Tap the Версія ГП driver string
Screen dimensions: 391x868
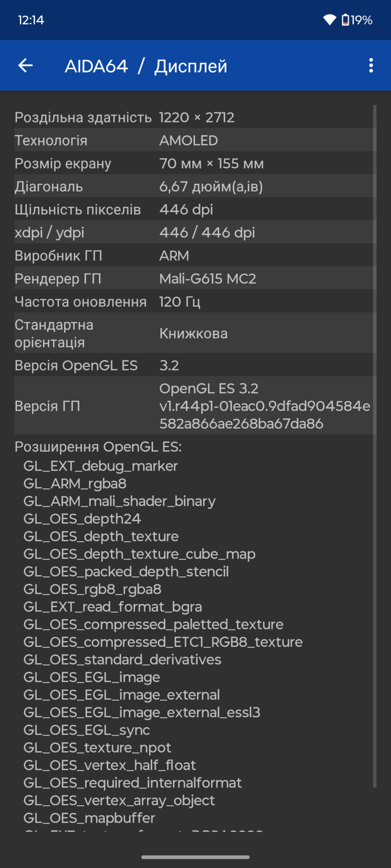point(264,406)
